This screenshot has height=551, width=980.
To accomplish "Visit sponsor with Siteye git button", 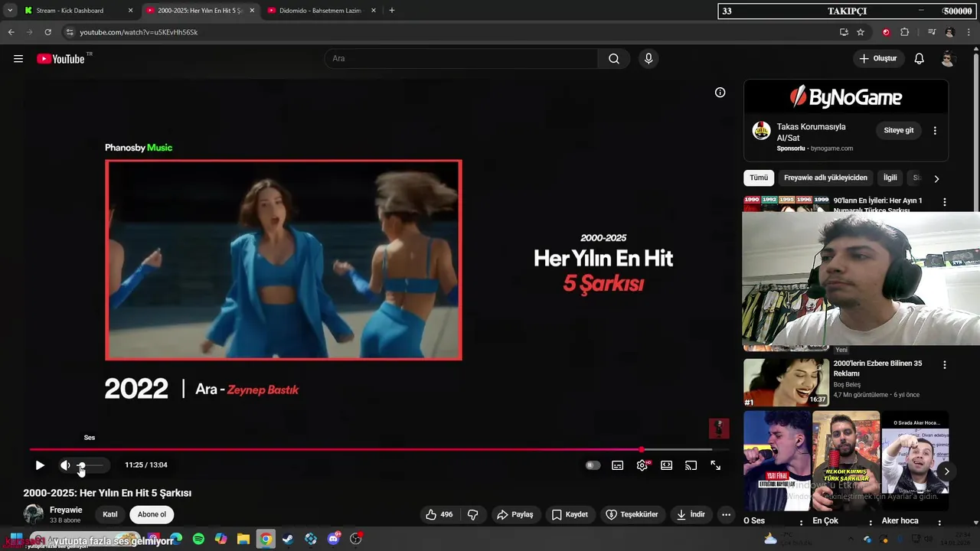I will (899, 131).
